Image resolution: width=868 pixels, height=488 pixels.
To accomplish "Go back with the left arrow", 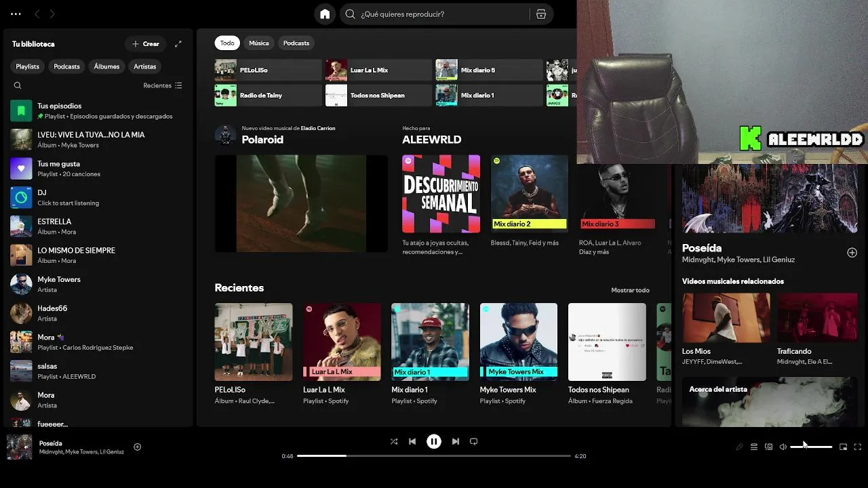I will 37,14.
